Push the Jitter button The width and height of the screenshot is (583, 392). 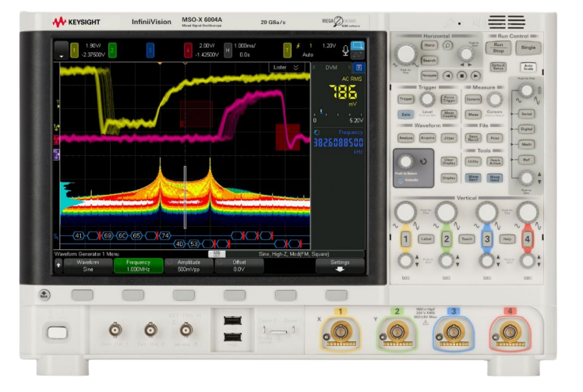coord(449,138)
